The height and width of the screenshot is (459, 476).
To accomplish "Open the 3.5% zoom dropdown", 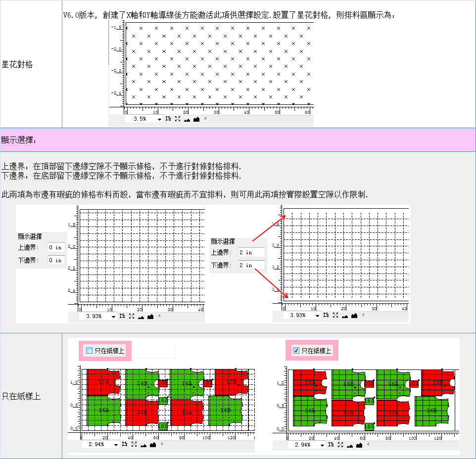I will click(x=159, y=119).
